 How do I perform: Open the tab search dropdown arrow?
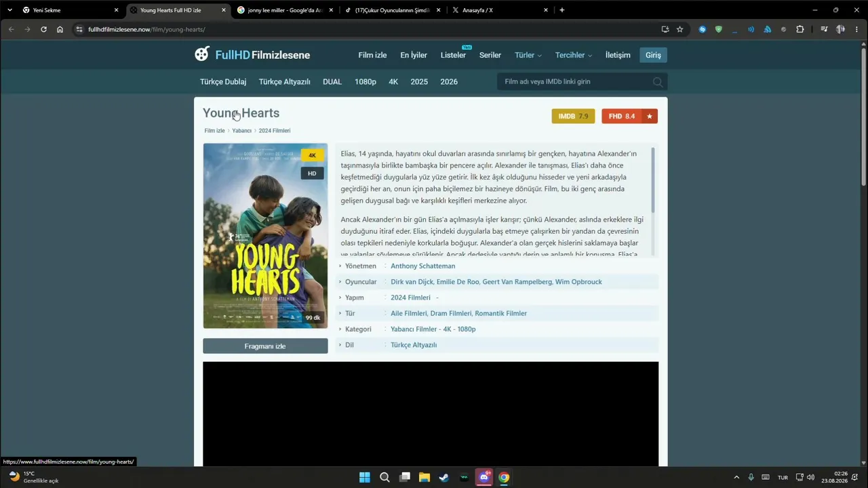[x=9, y=10]
